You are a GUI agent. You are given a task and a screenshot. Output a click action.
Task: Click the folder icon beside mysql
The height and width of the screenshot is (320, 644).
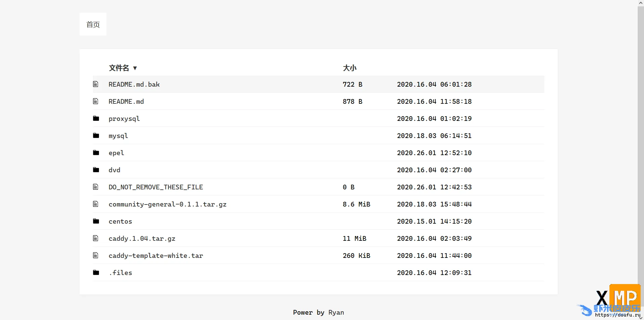[96, 135]
